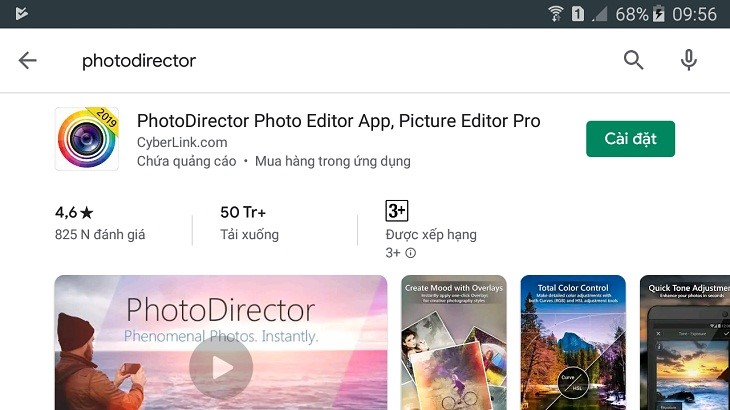Tap the battery status icon

click(658, 13)
